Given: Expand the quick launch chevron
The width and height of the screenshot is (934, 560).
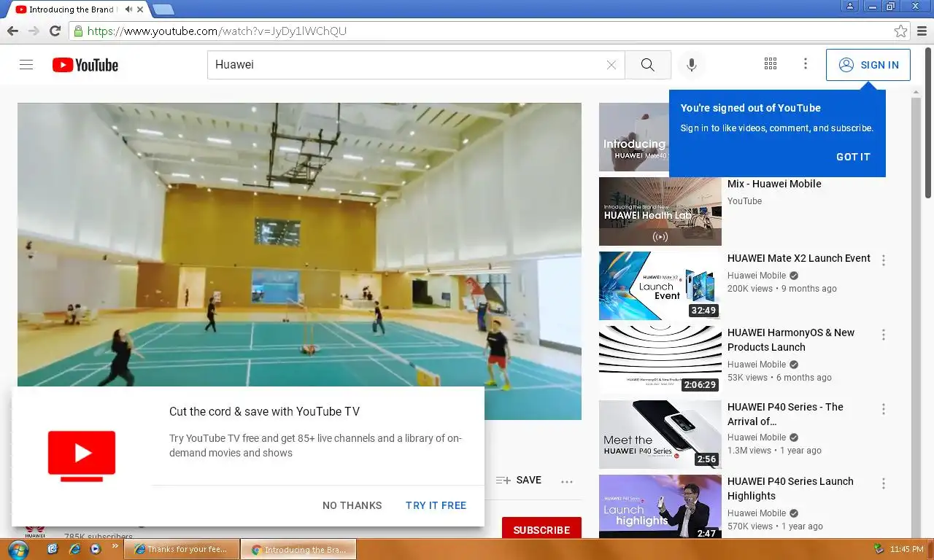Looking at the screenshot, I should tap(115, 545).
